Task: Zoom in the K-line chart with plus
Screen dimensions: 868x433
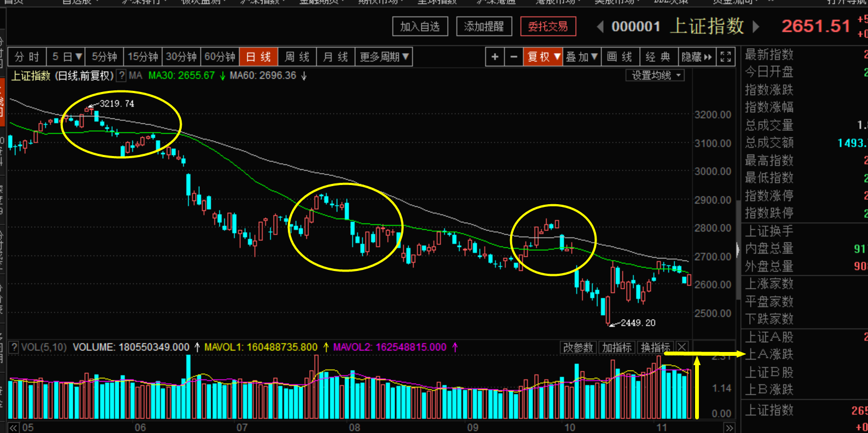Action: (x=495, y=57)
